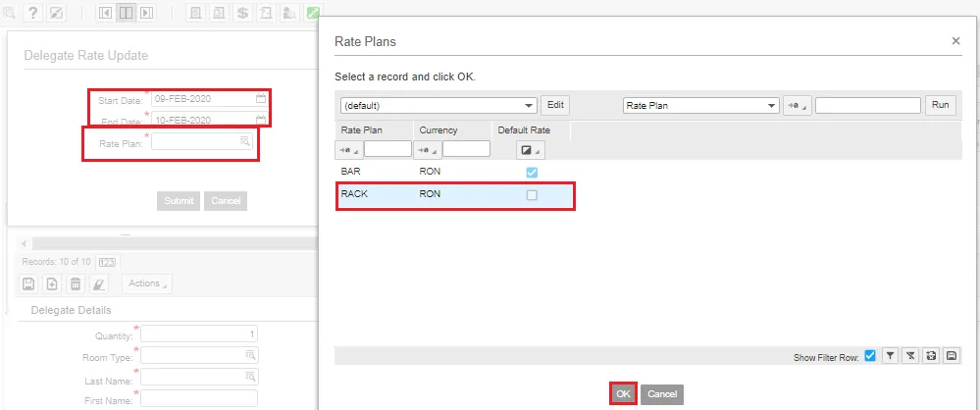The image size is (980, 410).
Task: Click the Rate Plan column filter input
Action: [x=387, y=149]
